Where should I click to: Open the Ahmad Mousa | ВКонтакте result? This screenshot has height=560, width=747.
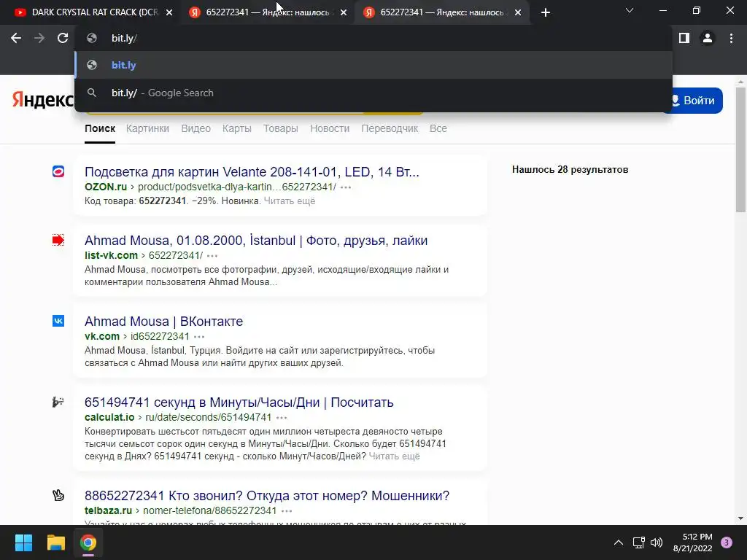pos(164,322)
